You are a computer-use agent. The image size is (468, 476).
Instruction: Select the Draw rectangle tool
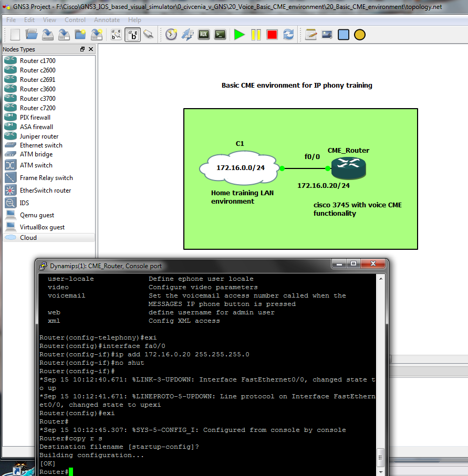tap(344, 35)
